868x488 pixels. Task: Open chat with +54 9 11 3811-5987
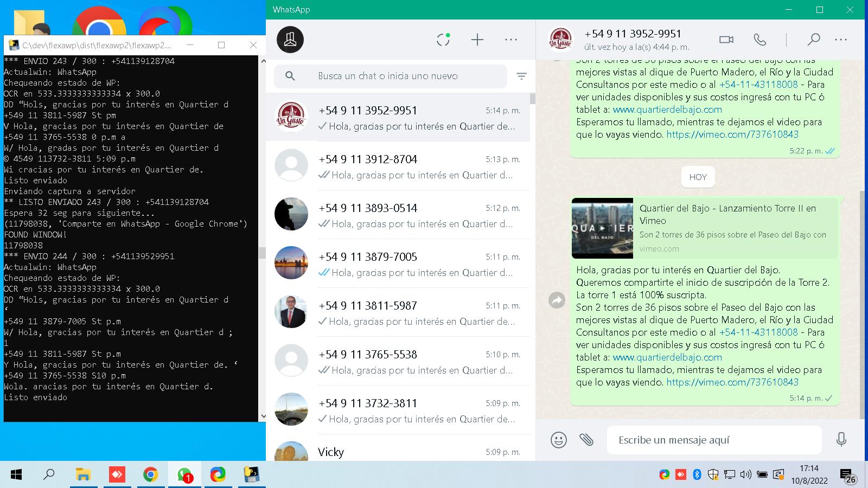point(398,313)
